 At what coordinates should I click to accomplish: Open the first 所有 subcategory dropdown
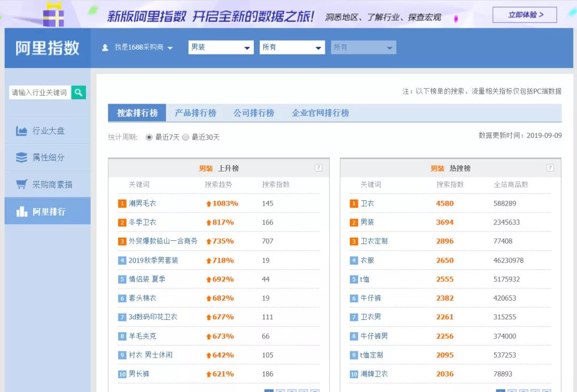(292, 48)
